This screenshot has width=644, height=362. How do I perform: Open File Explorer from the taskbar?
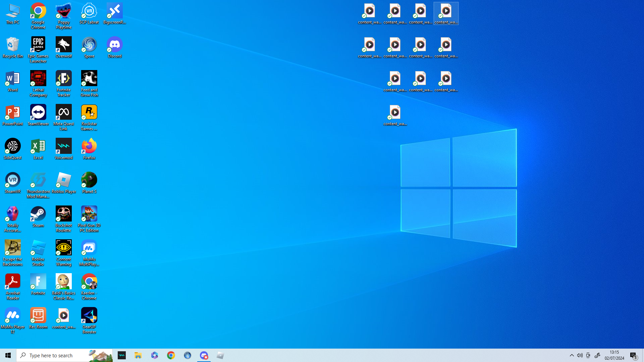(x=138, y=355)
